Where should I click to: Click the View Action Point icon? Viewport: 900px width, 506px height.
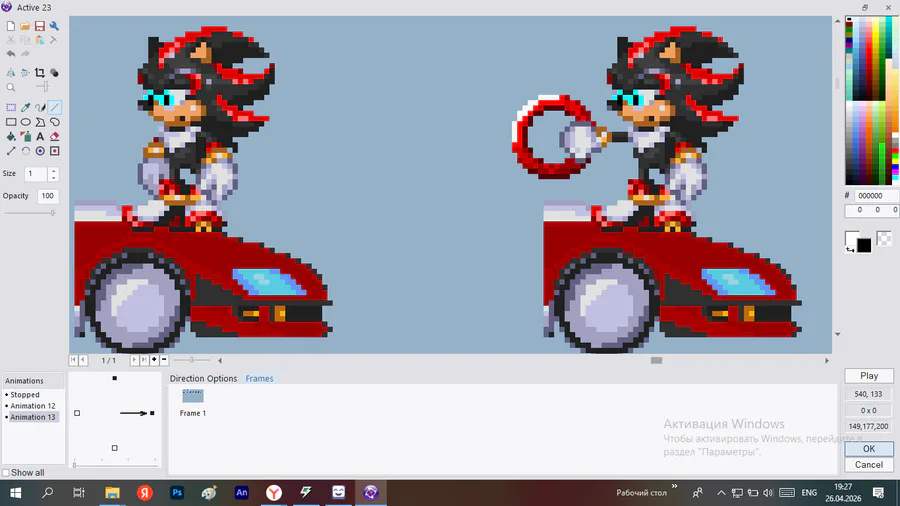pyautogui.click(x=55, y=151)
